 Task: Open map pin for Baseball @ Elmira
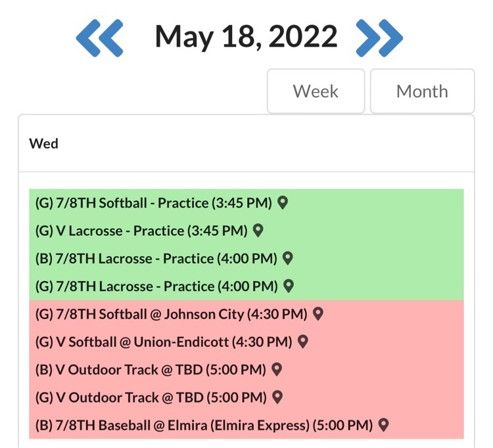tap(383, 425)
